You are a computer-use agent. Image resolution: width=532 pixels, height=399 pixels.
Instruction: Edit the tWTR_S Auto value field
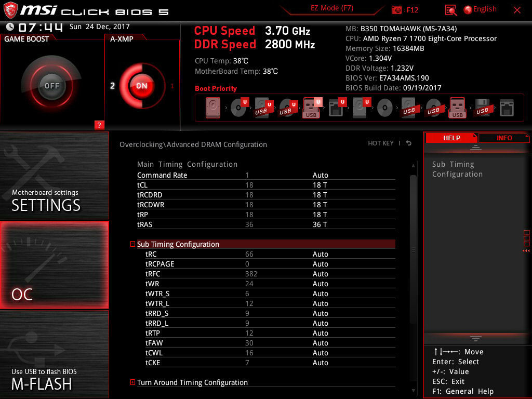coord(320,294)
